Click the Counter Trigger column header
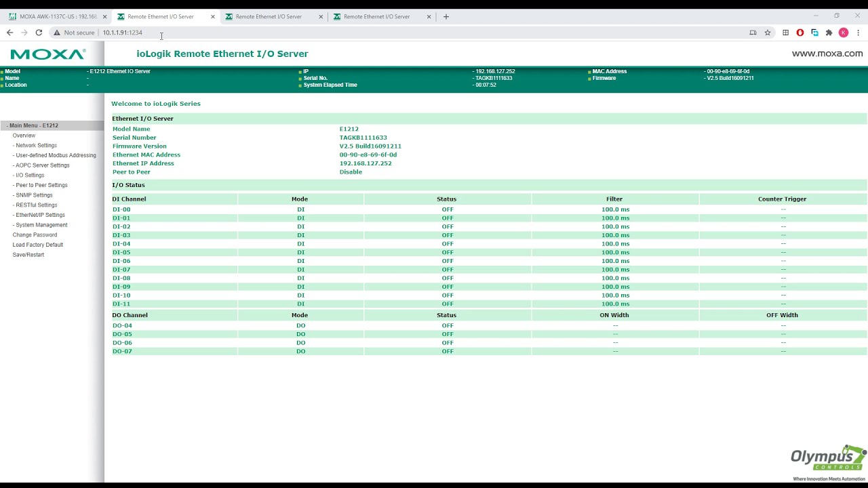 (782, 199)
